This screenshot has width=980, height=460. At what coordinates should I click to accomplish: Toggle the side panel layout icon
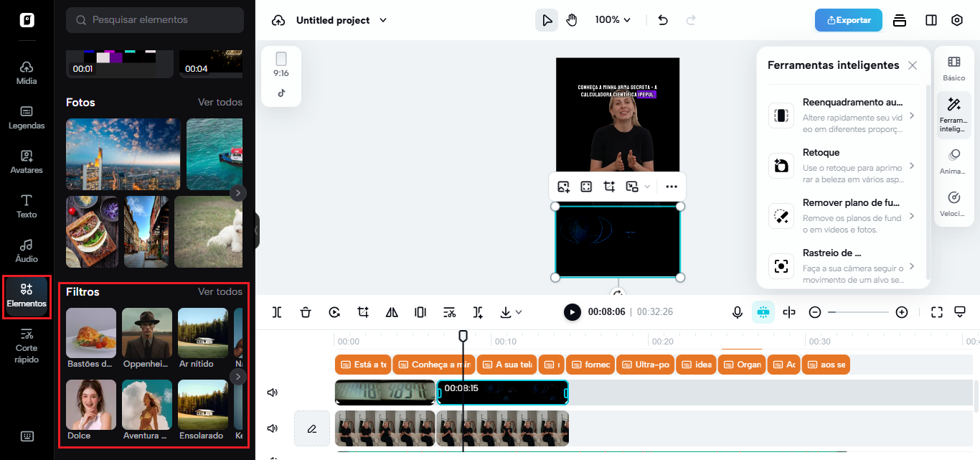click(x=931, y=20)
